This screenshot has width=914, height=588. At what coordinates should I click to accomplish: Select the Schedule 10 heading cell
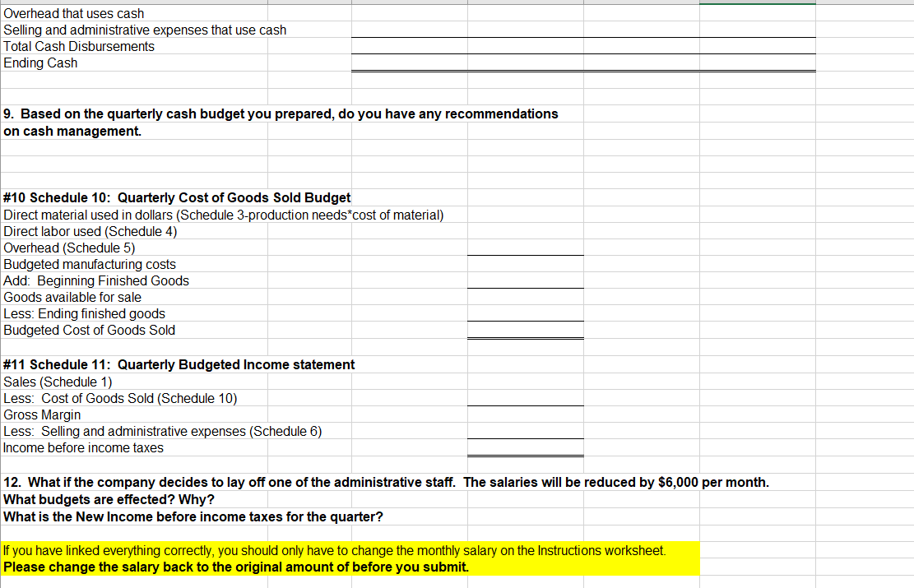click(177, 197)
